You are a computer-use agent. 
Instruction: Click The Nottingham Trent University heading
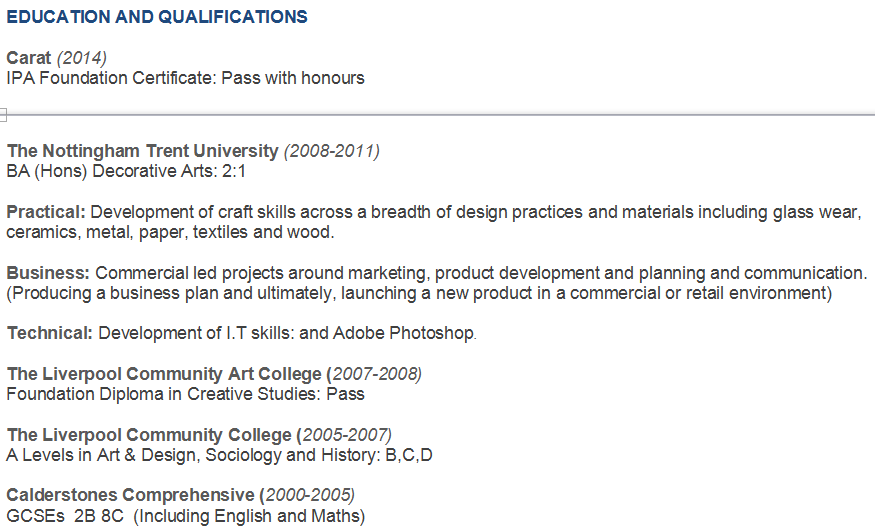tap(142, 151)
